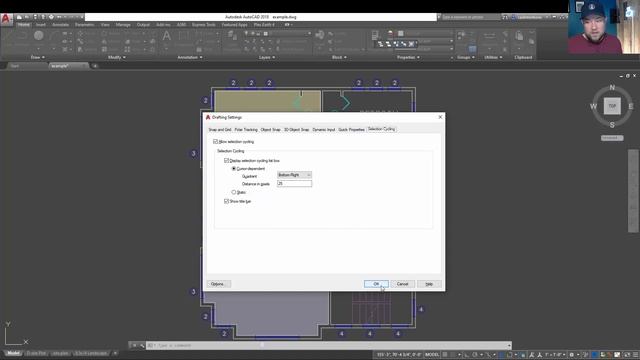Click the Group icon in Groups panel

point(461,36)
